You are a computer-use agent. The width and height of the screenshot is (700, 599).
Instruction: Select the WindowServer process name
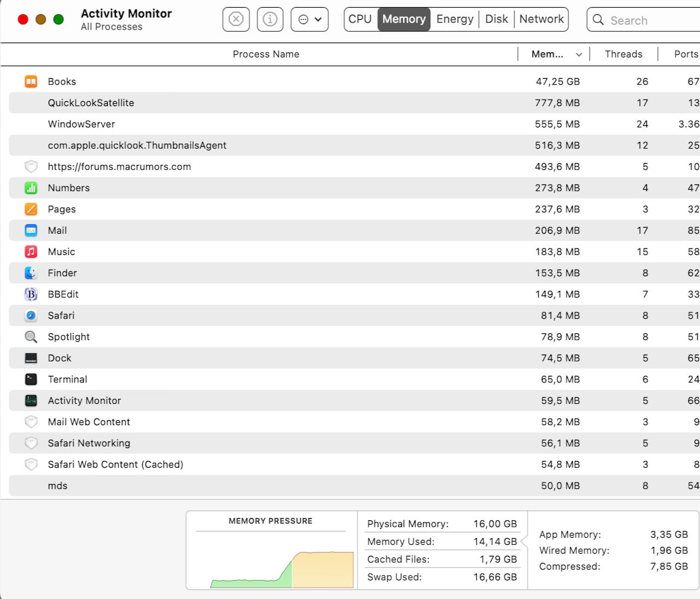(x=81, y=124)
